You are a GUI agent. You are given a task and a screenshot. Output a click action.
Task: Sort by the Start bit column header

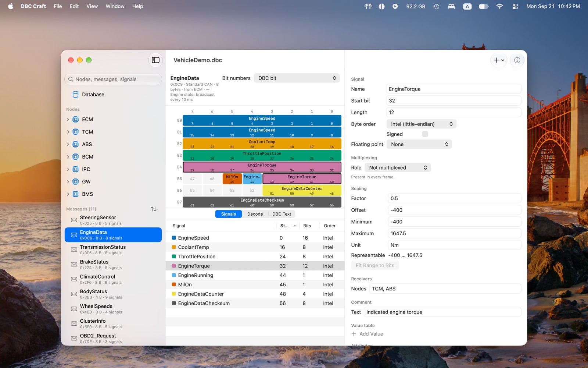pyautogui.click(x=288, y=226)
